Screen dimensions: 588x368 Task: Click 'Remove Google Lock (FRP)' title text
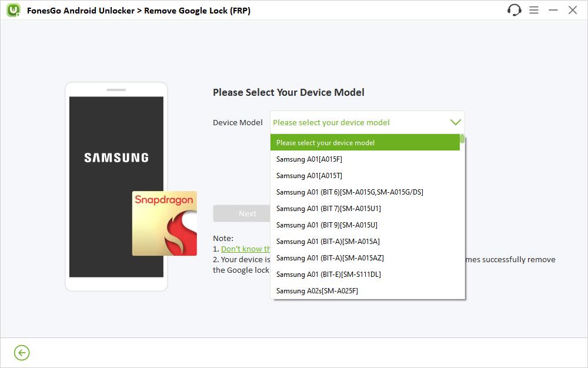click(x=197, y=11)
